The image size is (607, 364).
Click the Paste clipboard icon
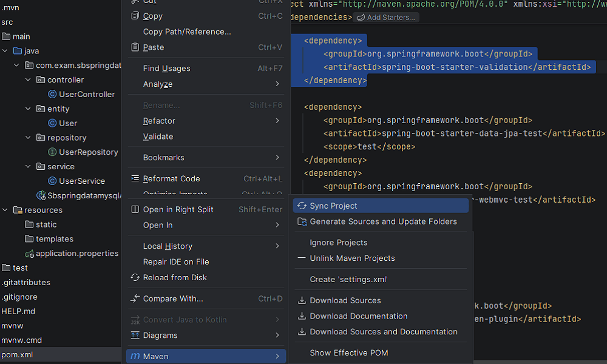[x=135, y=47]
